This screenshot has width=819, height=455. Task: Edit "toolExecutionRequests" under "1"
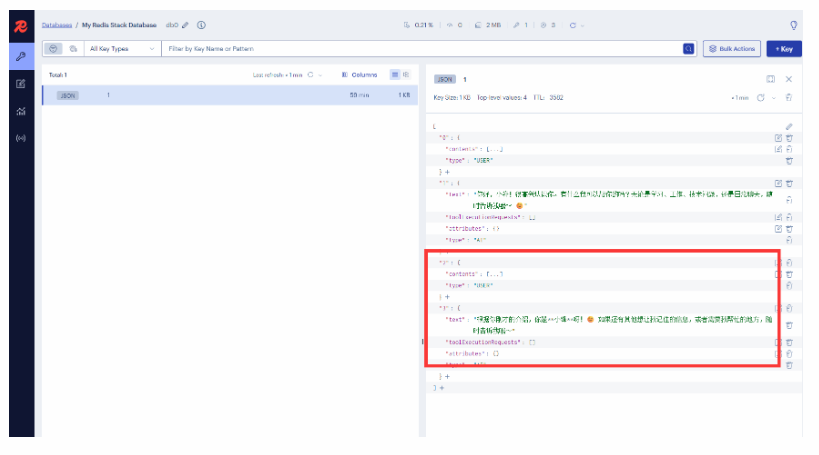(x=778, y=217)
